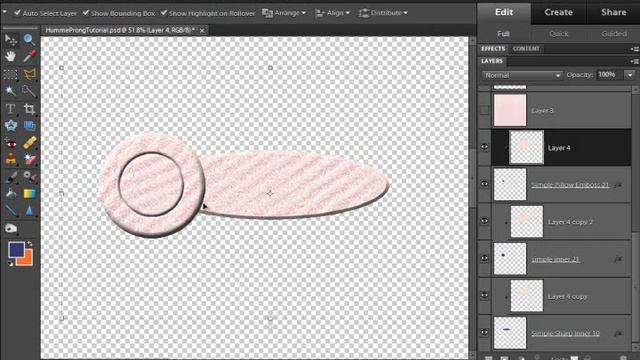Hide the Simple Sharp Inner 10 layer

click(484, 333)
